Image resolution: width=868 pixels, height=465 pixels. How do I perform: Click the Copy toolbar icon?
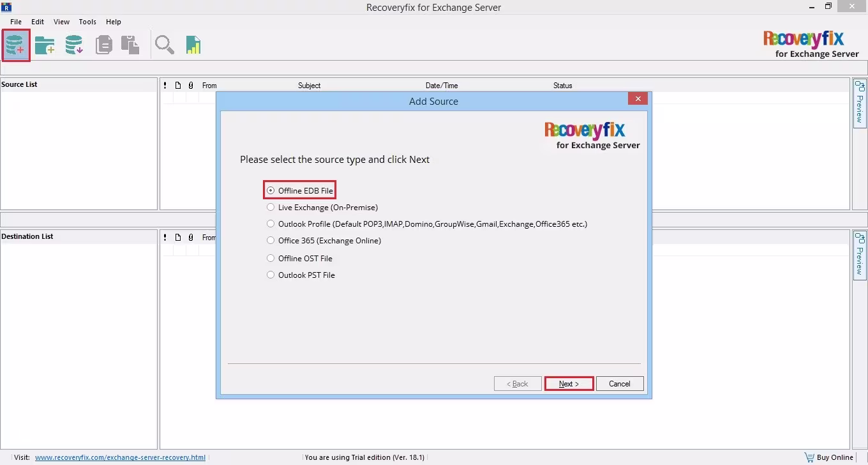point(104,45)
